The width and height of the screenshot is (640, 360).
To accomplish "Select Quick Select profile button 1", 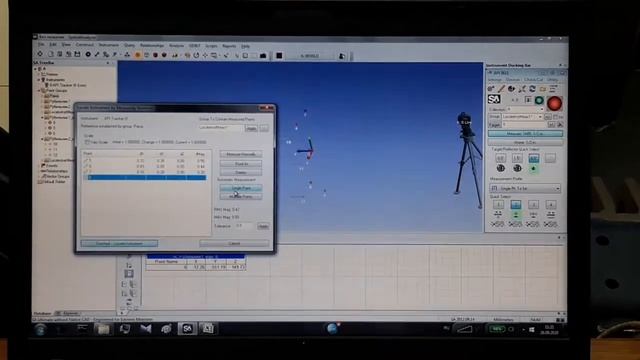I will click(498, 205).
